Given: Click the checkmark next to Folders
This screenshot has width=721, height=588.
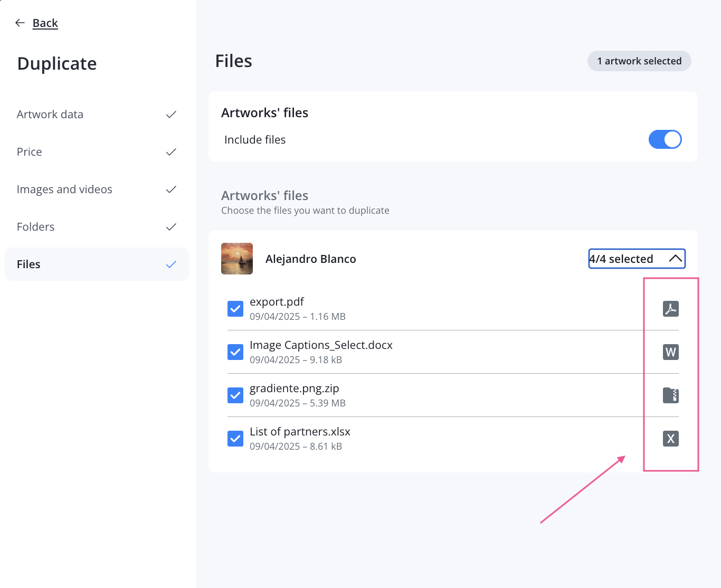Looking at the screenshot, I should coord(171,227).
